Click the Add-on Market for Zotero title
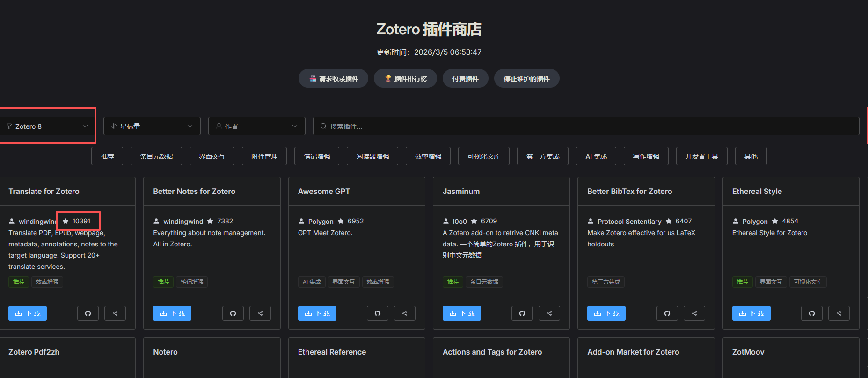This screenshot has width=868, height=378. click(x=633, y=352)
